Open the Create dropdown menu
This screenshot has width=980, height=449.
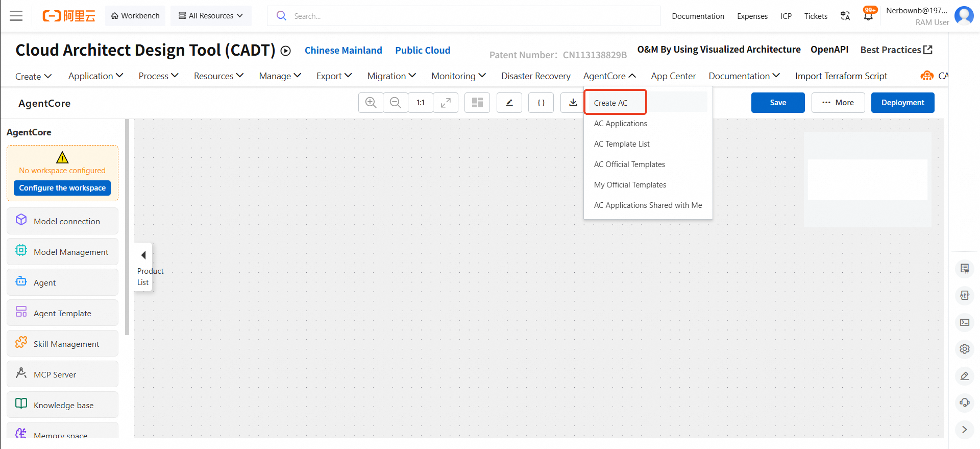(34, 76)
